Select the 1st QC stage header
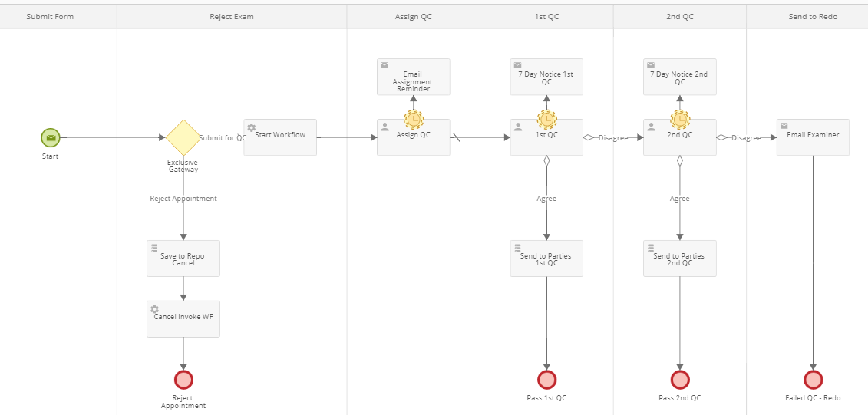 pyautogui.click(x=546, y=17)
